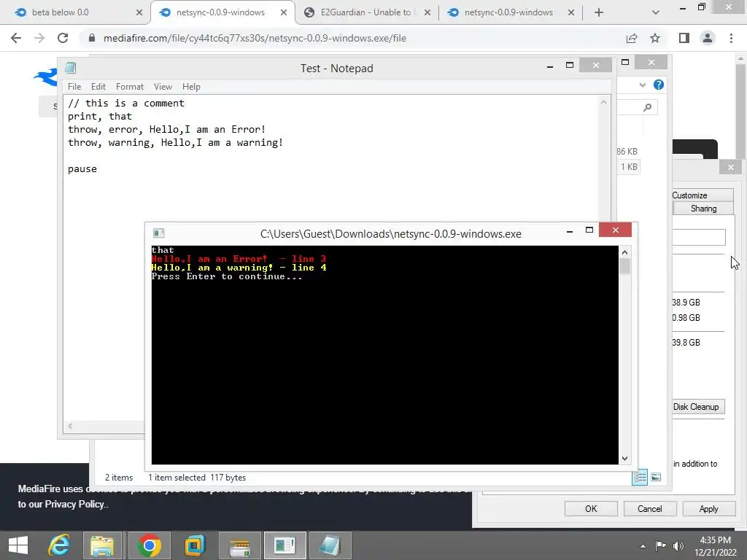
Task: Switch to the 'beta below 0.0' browser tab
Action: point(76,12)
